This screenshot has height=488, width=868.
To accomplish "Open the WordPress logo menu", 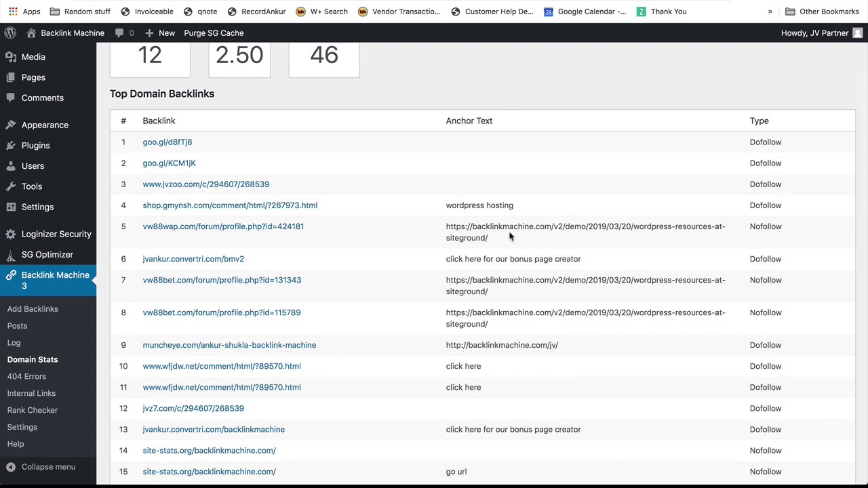I will coord(10,33).
